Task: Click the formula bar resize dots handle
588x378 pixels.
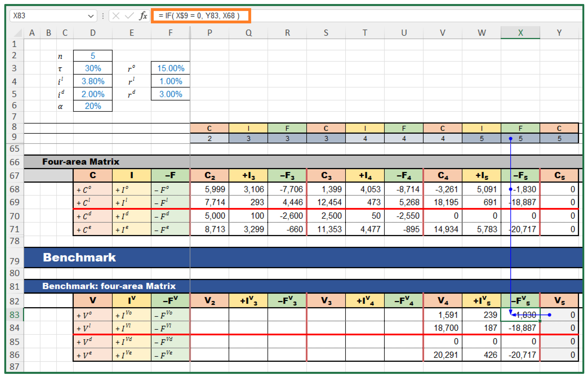Action: (103, 16)
